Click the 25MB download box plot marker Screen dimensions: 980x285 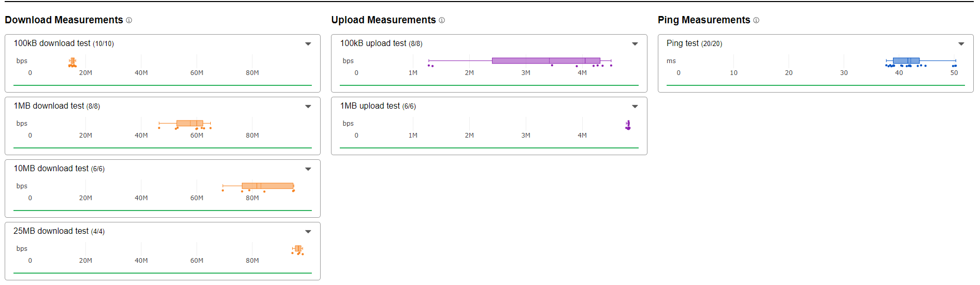298,249
